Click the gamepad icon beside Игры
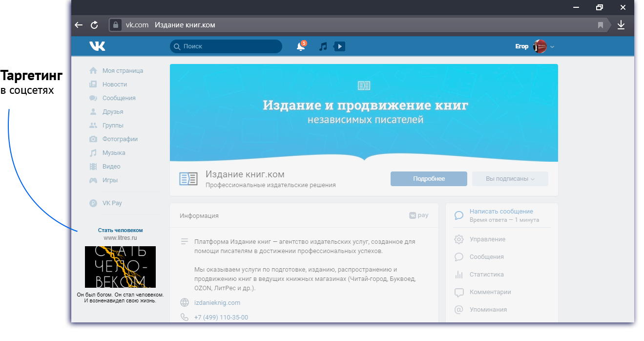644x341 pixels. 93,180
